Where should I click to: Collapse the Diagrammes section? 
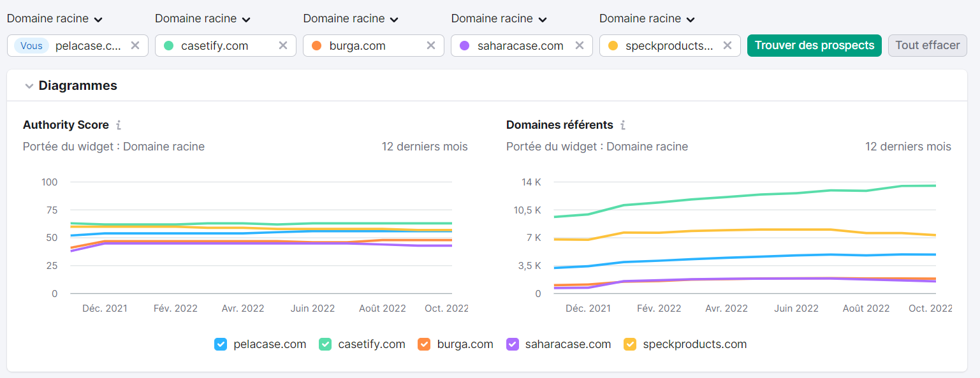pos(29,86)
